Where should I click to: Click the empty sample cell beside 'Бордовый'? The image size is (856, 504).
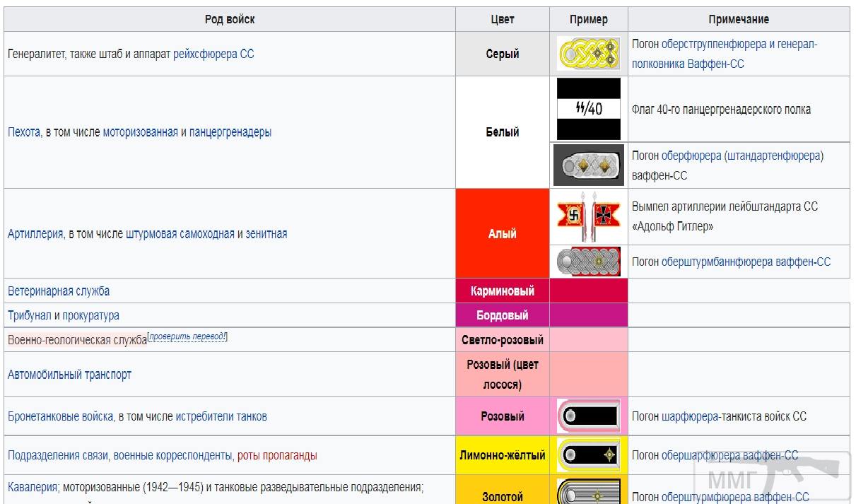click(x=588, y=315)
